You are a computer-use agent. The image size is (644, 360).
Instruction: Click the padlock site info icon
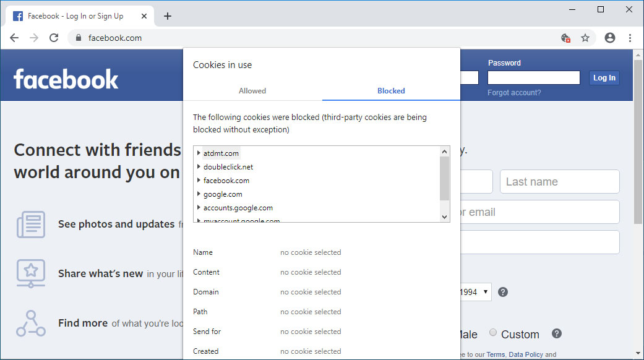[x=79, y=38]
